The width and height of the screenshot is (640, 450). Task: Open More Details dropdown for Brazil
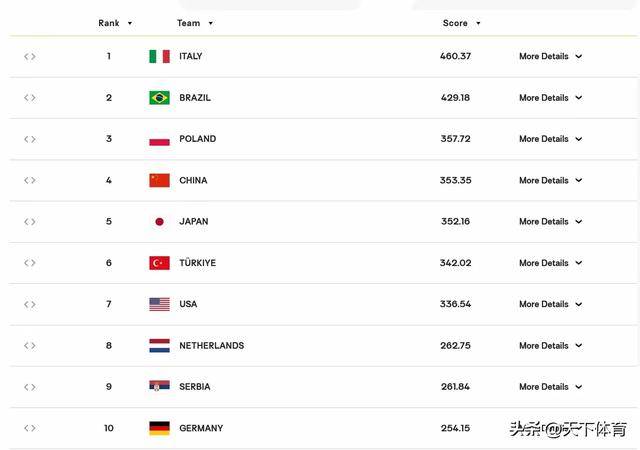tap(550, 98)
